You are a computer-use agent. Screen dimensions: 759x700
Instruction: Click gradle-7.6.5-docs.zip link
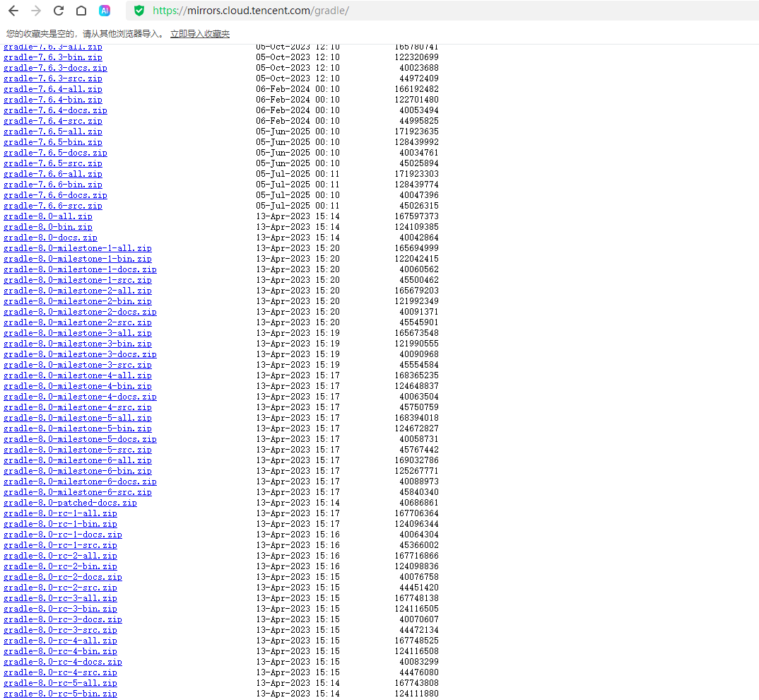(55, 153)
